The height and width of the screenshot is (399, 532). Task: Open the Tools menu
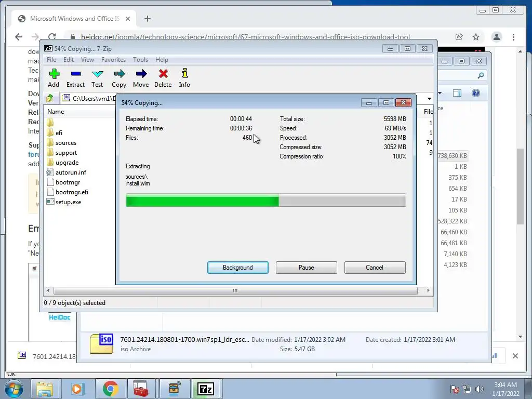(x=140, y=60)
